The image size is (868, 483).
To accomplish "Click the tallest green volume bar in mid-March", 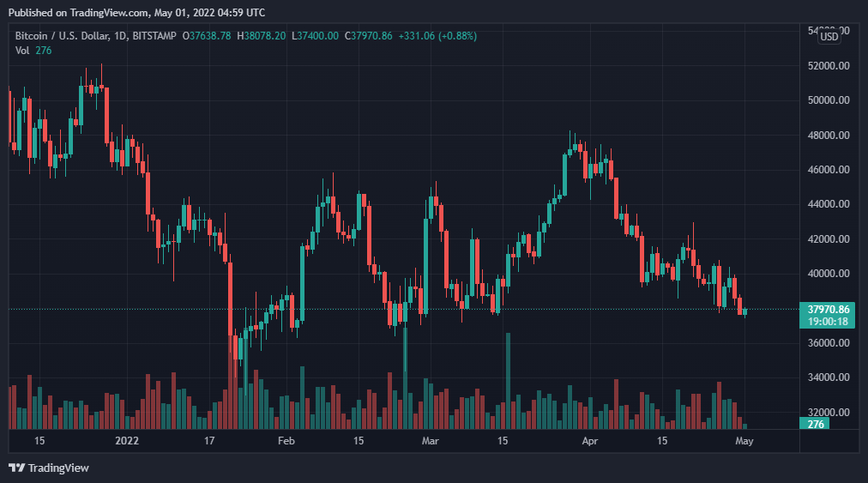I will (x=508, y=381).
